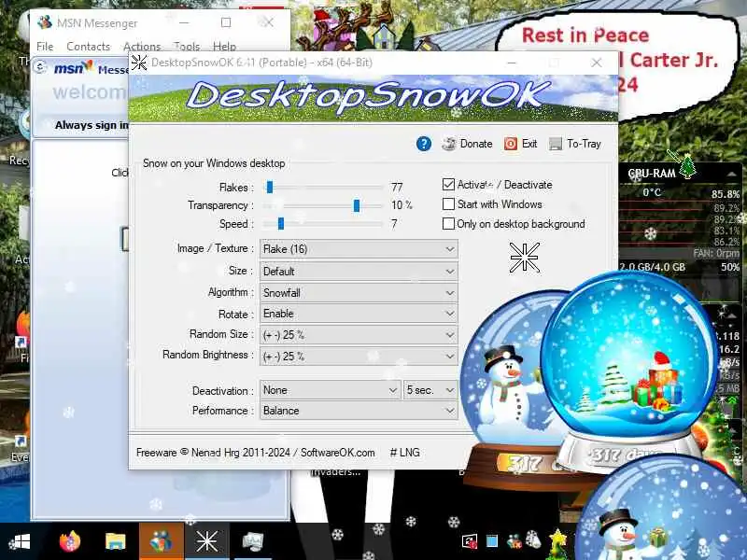
Task: Open the Windows Start button
Action: pyautogui.click(x=20, y=541)
